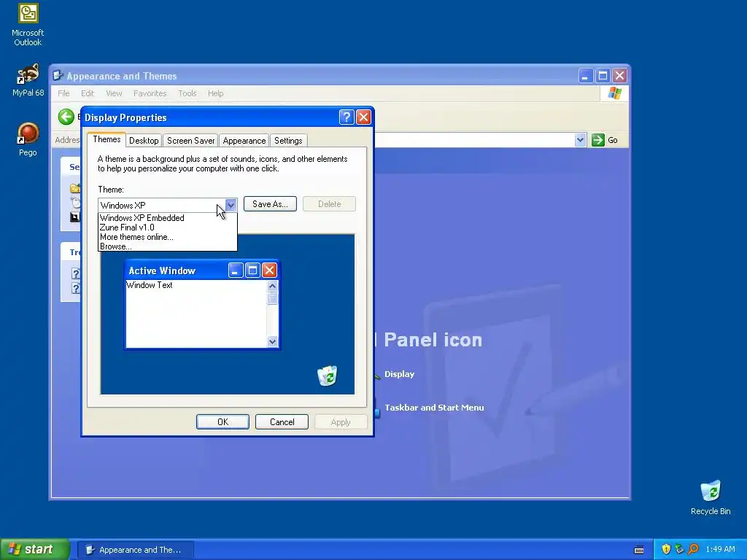
Task: Click the safely remove hardware tray icon
Action: tap(679, 549)
